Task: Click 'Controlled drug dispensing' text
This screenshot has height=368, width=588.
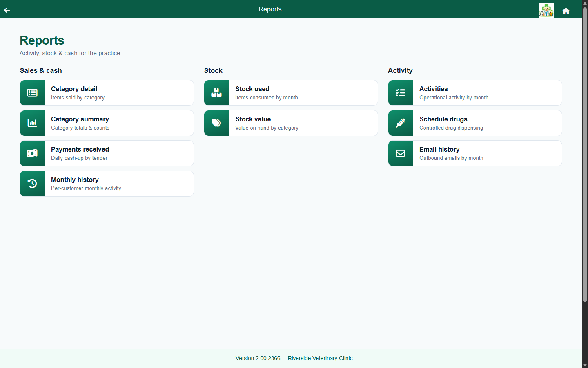Action: [x=451, y=128]
